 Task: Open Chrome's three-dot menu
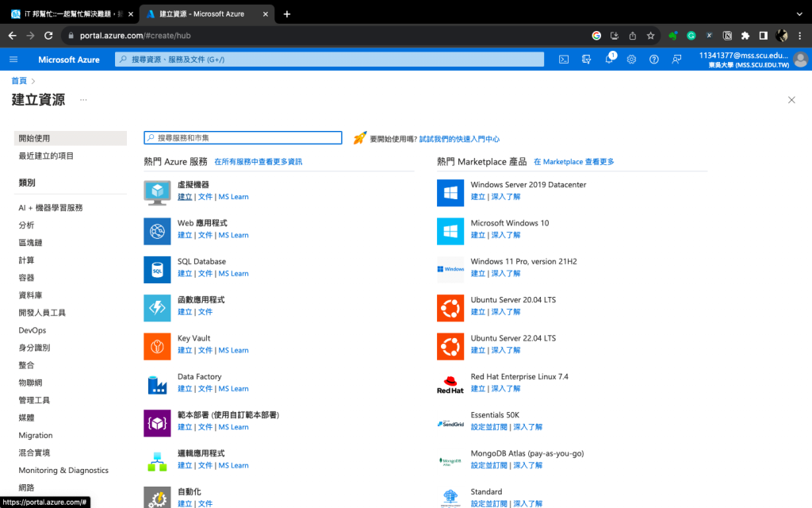[799, 35]
